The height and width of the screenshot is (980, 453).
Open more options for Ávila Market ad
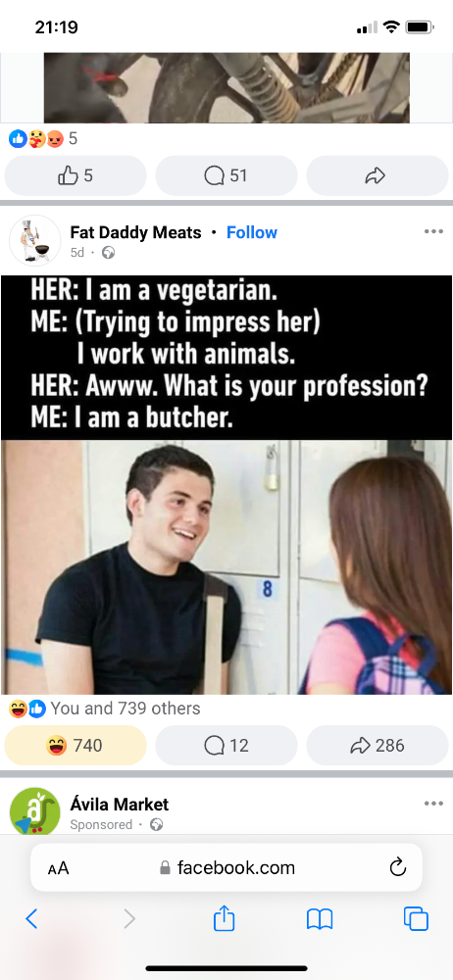433,804
